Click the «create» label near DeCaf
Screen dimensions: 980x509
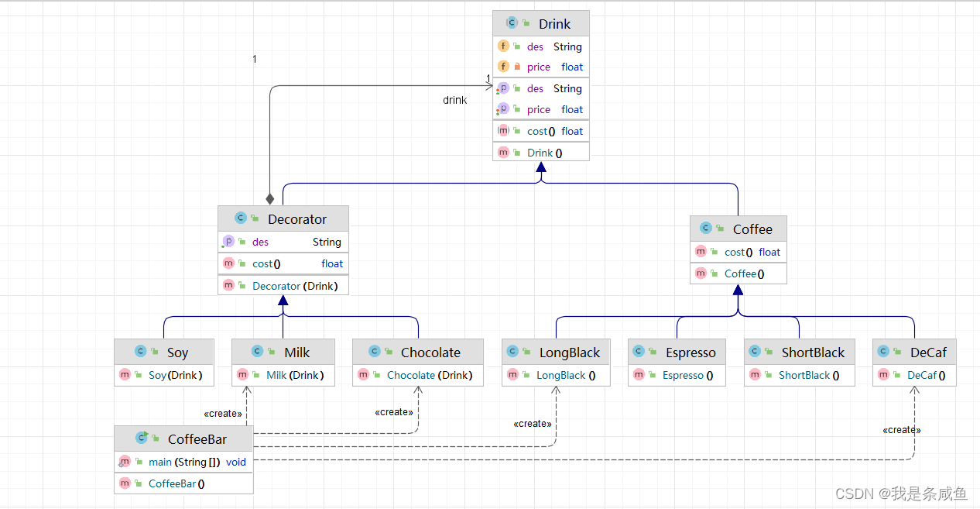[x=902, y=430]
